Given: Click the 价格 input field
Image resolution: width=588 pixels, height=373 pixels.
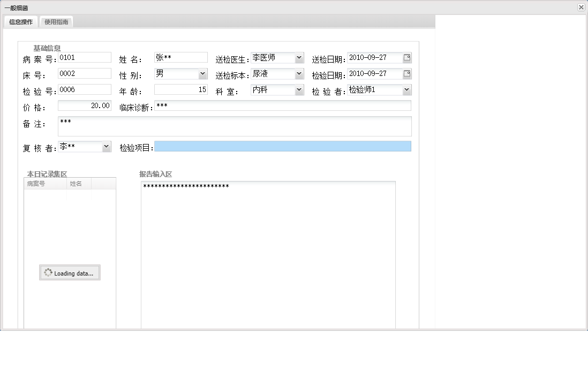Looking at the screenshot, I should click(84, 105).
